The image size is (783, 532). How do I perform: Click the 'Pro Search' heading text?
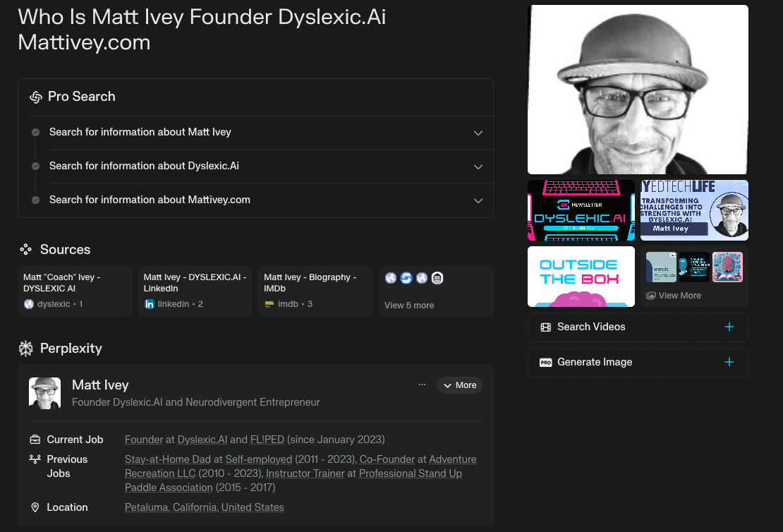click(x=81, y=97)
